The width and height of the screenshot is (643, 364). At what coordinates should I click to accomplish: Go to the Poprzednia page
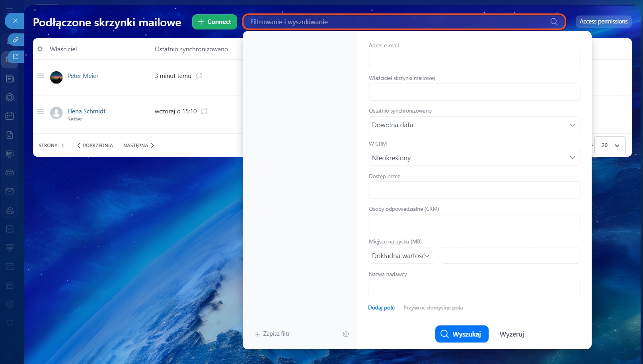coord(95,146)
